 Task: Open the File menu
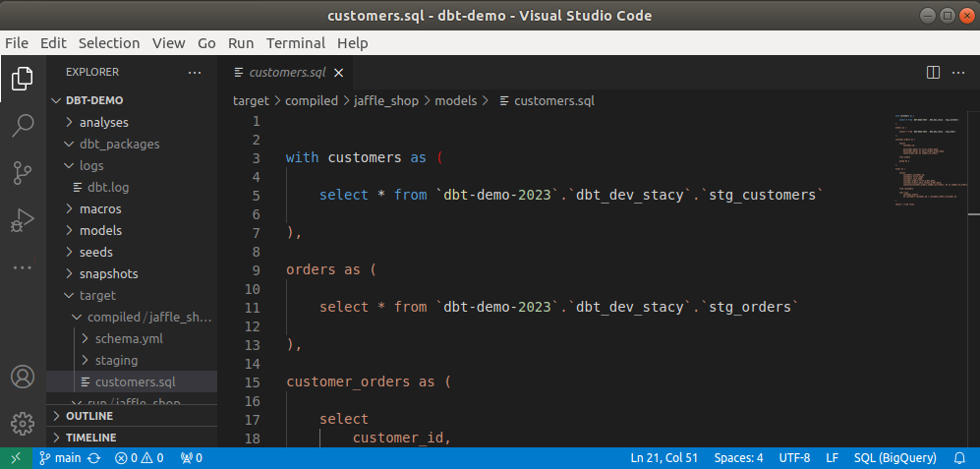coord(17,43)
